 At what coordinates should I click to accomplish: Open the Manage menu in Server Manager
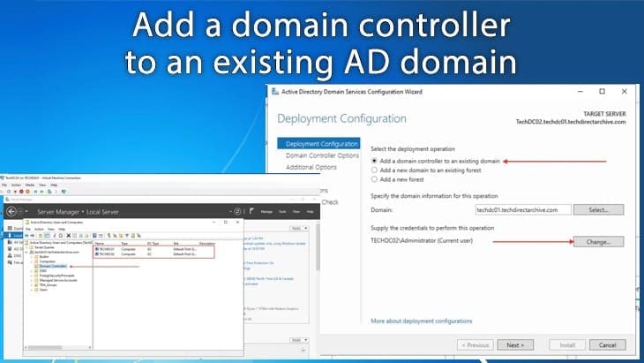[x=266, y=211]
